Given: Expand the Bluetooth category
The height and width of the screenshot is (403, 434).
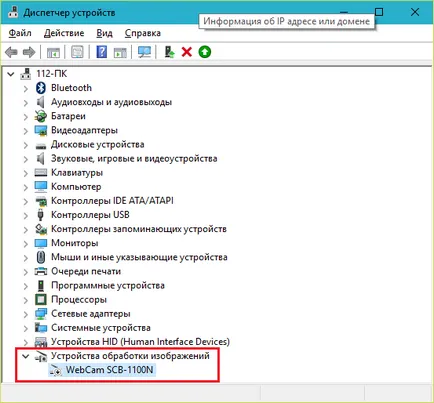Looking at the screenshot, I should click(x=26, y=88).
